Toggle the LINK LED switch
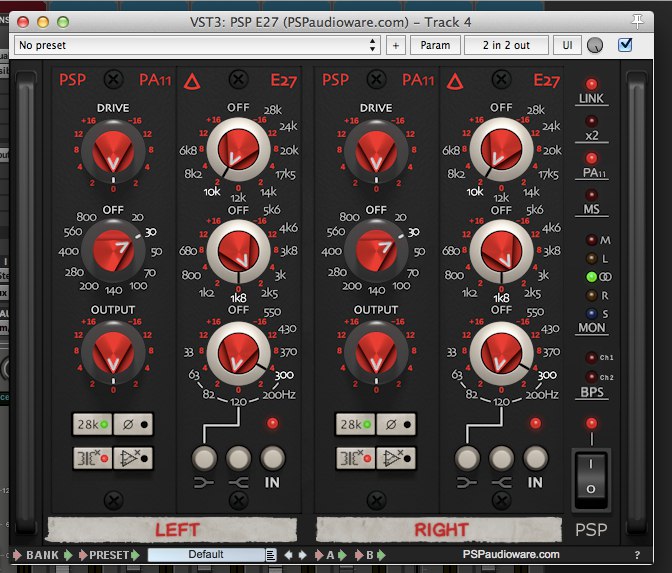The image size is (672, 573). tap(592, 86)
